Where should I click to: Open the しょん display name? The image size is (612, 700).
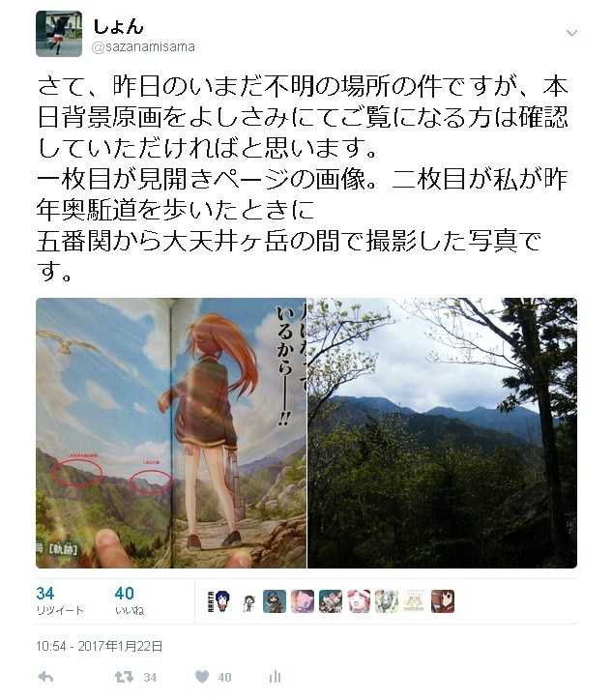[x=118, y=26]
